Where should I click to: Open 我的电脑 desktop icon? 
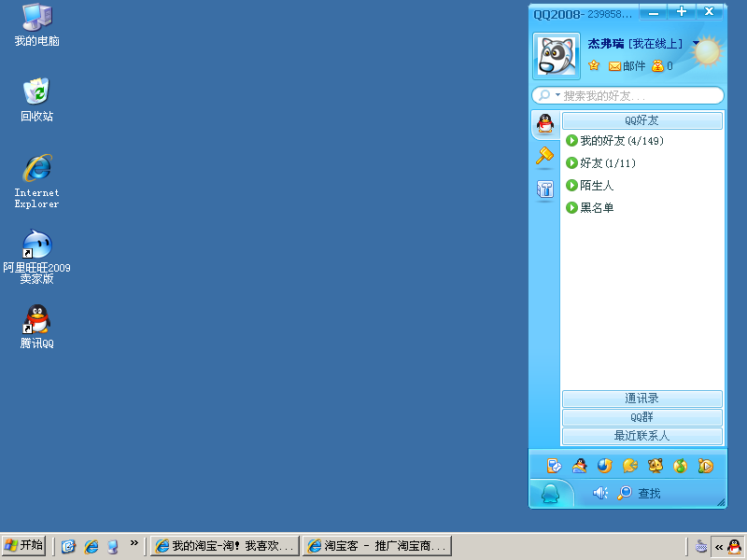tap(36, 25)
